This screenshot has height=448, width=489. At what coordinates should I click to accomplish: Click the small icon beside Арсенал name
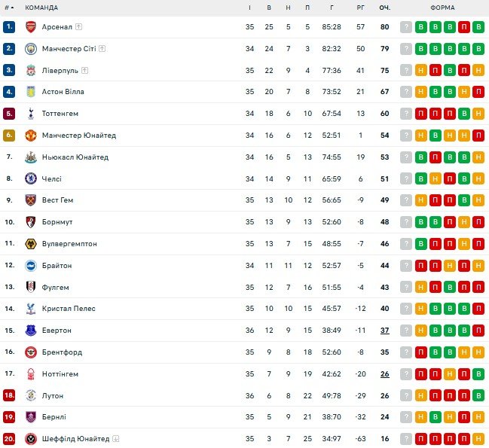79,27
